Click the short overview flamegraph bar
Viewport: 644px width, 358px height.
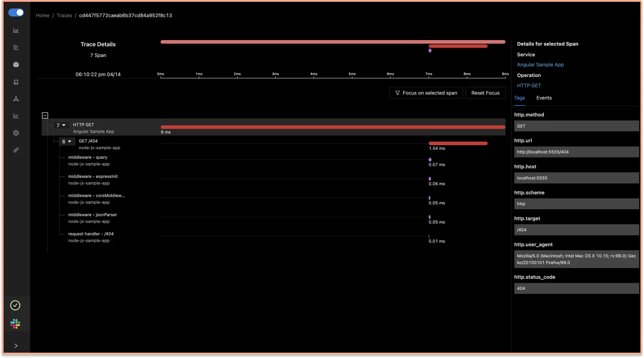[x=458, y=46]
